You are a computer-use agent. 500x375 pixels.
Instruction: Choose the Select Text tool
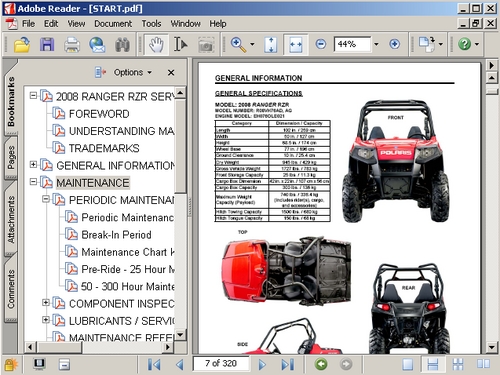(x=180, y=44)
